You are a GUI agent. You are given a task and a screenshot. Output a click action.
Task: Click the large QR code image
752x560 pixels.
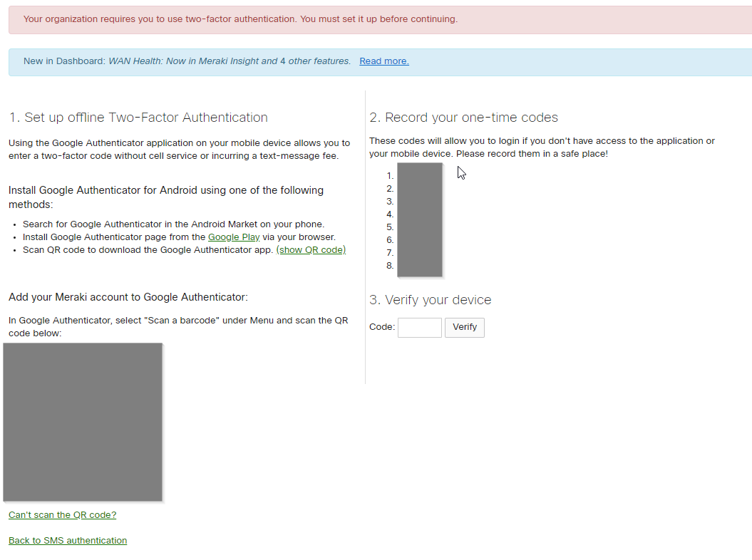(x=83, y=422)
